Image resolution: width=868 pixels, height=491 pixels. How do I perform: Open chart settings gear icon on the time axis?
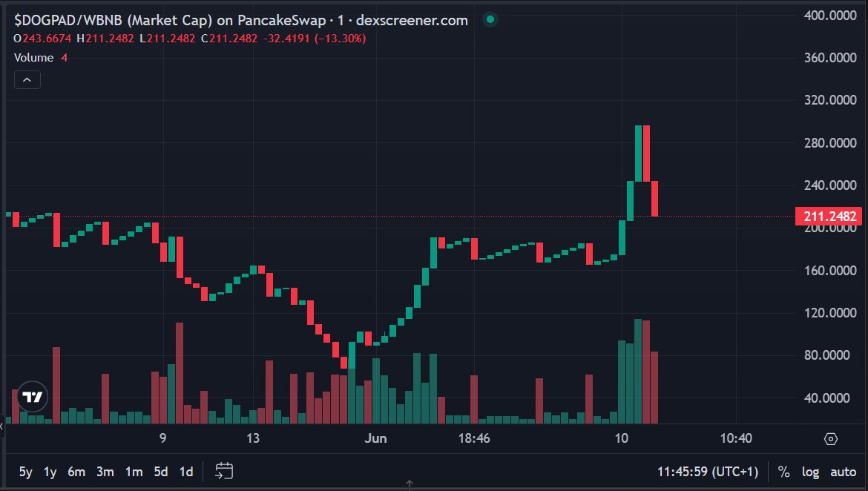point(830,439)
